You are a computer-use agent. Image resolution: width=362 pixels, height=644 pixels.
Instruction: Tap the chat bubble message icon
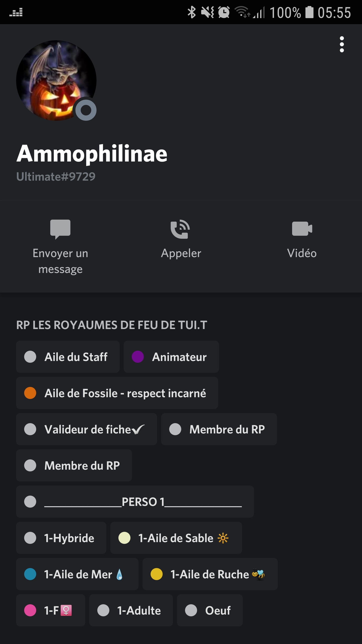pyautogui.click(x=60, y=229)
